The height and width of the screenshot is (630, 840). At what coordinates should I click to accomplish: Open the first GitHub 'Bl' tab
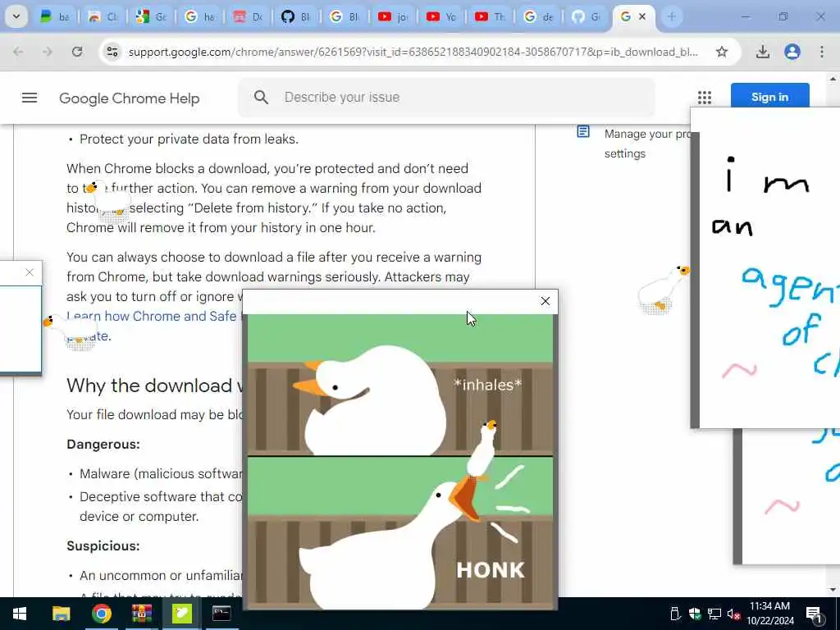click(296, 16)
